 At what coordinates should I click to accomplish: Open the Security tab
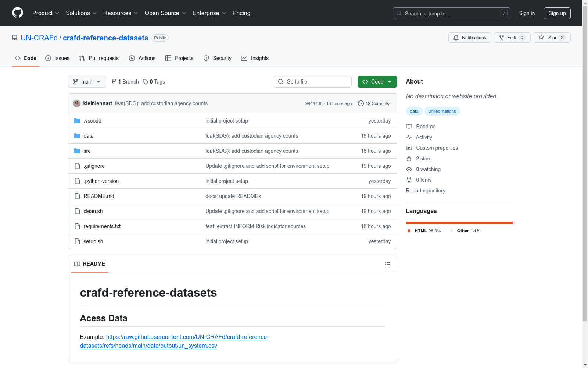point(218,58)
